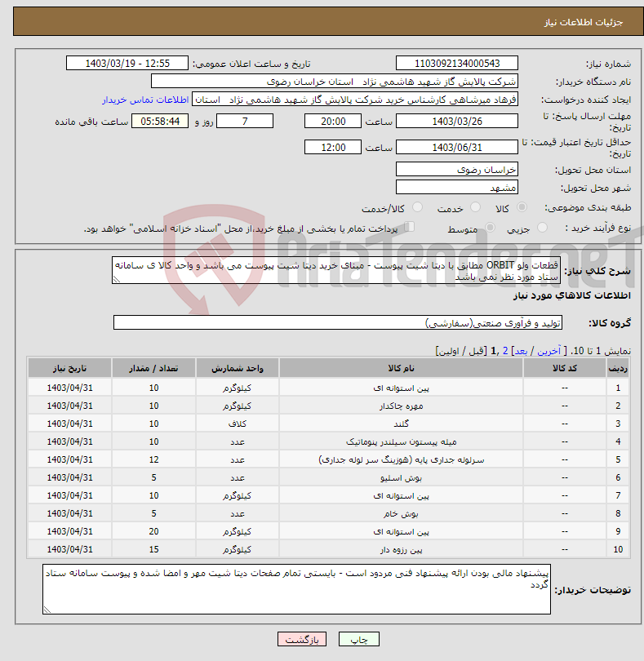Click the کد کالا column header
This screenshot has height=661, width=644.
pyautogui.click(x=565, y=368)
